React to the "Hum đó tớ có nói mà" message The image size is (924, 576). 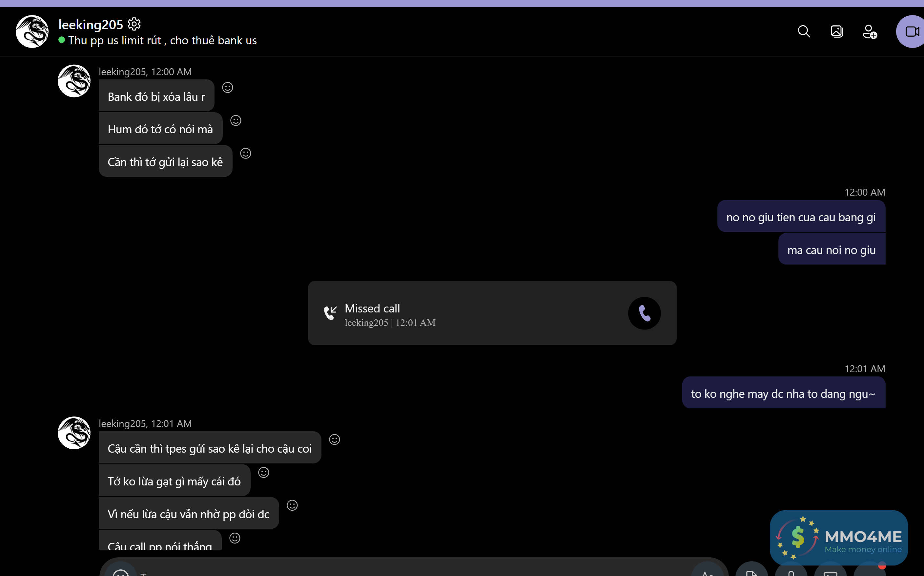(x=236, y=120)
